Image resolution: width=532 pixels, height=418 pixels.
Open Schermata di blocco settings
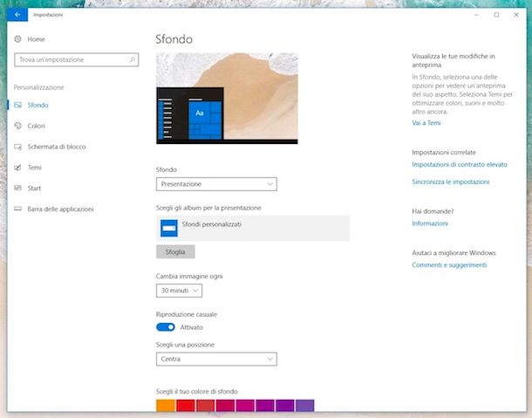(x=57, y=147)
